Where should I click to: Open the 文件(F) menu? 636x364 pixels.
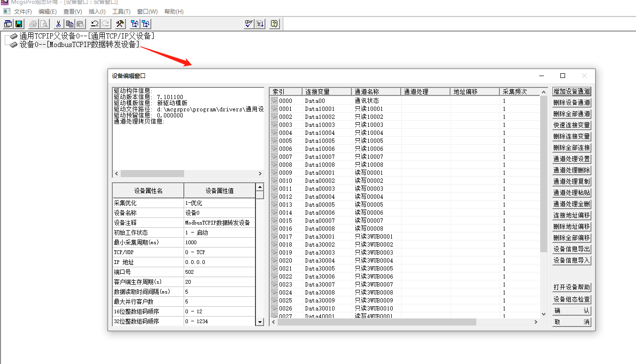23,12
